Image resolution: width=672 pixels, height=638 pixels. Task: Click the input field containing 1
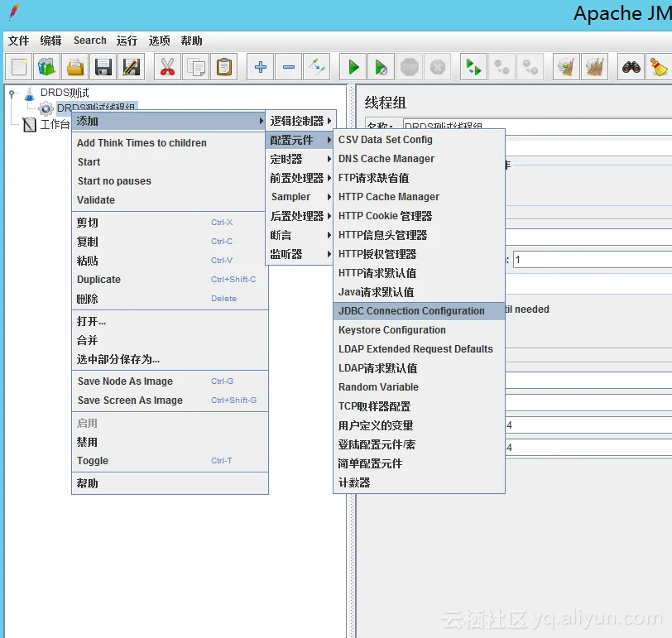coord(593,260)
